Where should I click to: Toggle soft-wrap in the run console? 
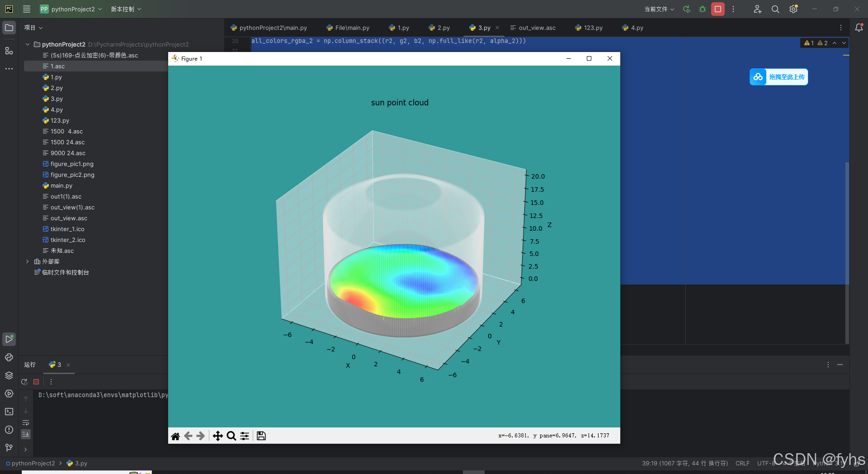coord(26,423)
